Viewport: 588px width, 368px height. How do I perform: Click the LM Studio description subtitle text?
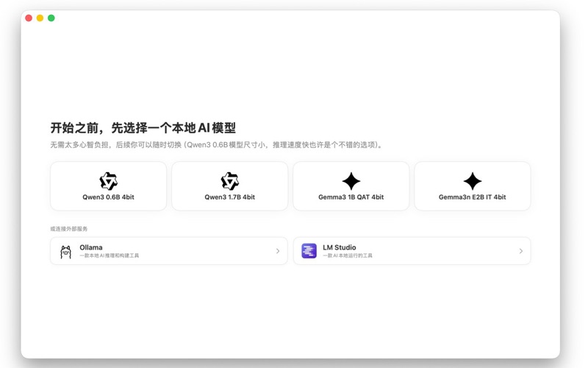[347, 255]
